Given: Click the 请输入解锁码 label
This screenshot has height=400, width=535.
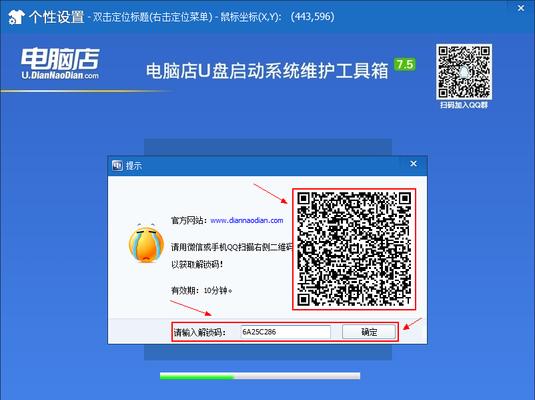Looking at the screenshot, I should [x=200, y=332].
